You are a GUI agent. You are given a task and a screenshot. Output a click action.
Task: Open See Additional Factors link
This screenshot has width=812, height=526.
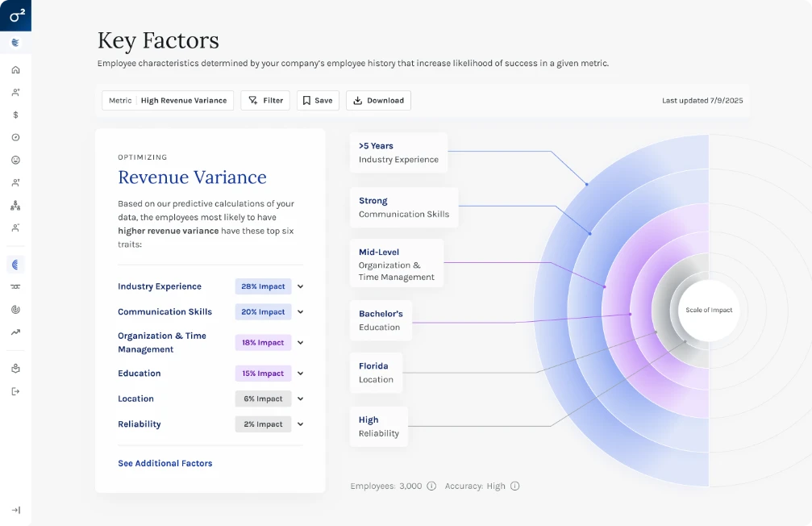click(165, 463)
